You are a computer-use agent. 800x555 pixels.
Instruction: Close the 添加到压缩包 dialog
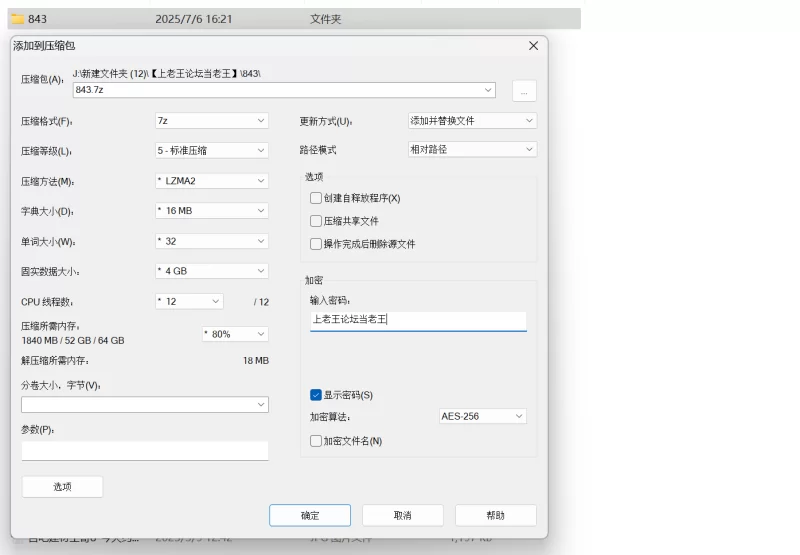[533, 45]
